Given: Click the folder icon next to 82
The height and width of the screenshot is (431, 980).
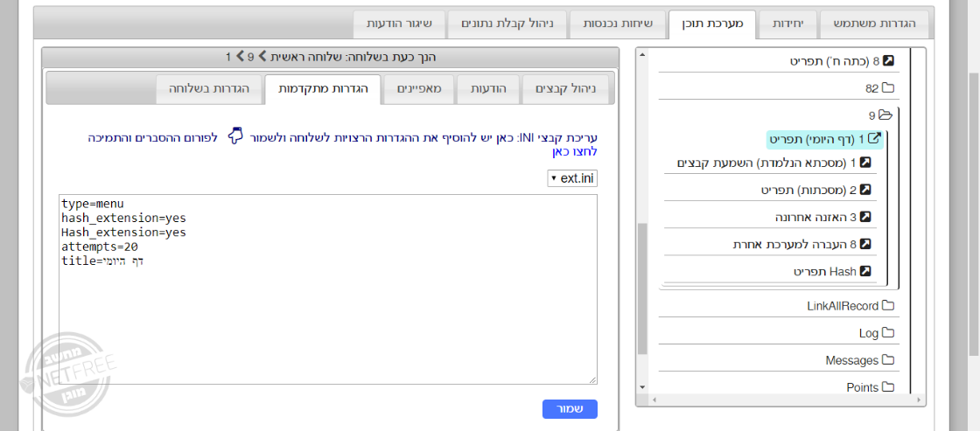Looking at the screenshot, I should tap(888, 88).
